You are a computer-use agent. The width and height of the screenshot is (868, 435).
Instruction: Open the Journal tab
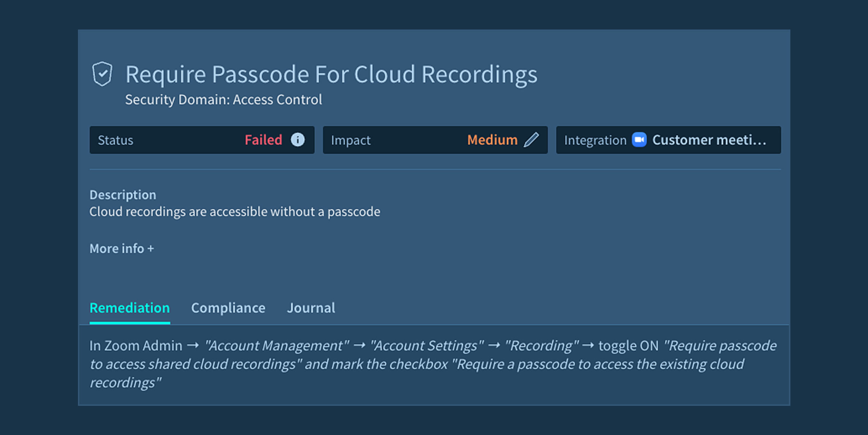311,308
